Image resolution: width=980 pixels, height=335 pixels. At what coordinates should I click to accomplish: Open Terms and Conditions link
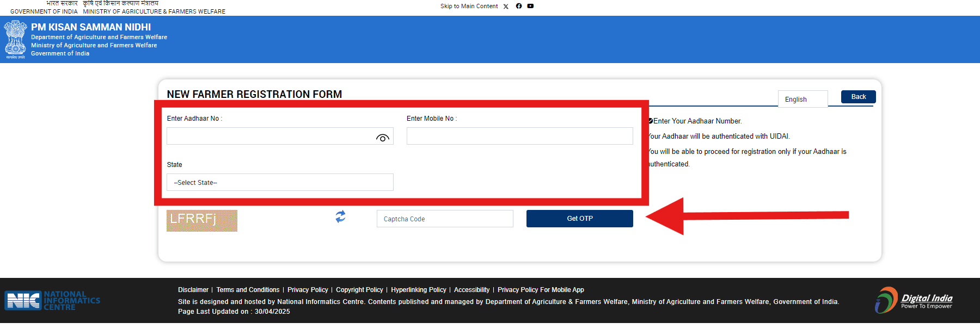click(x=248, y=290)
